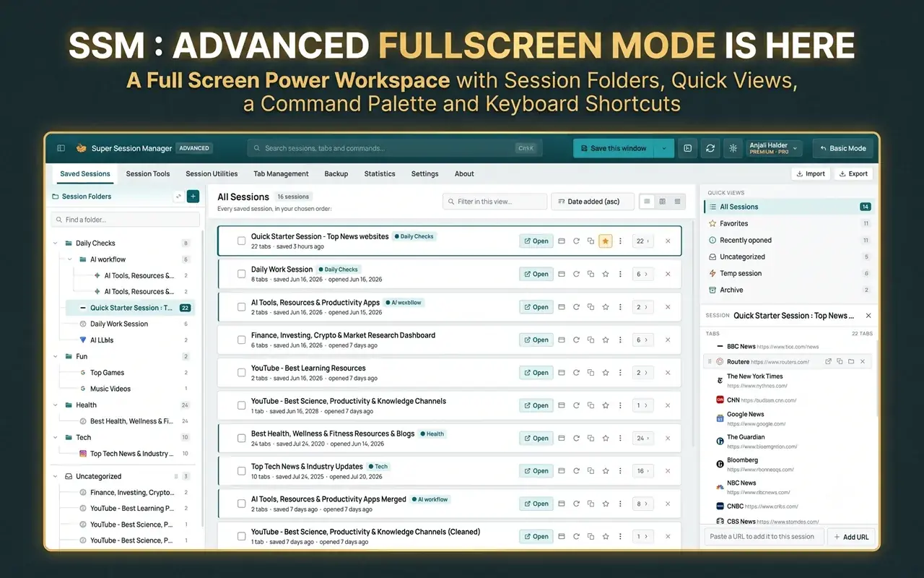Collapse the Fun folder
The height and width of the screenshot is (578, 924).
(56, 356)
